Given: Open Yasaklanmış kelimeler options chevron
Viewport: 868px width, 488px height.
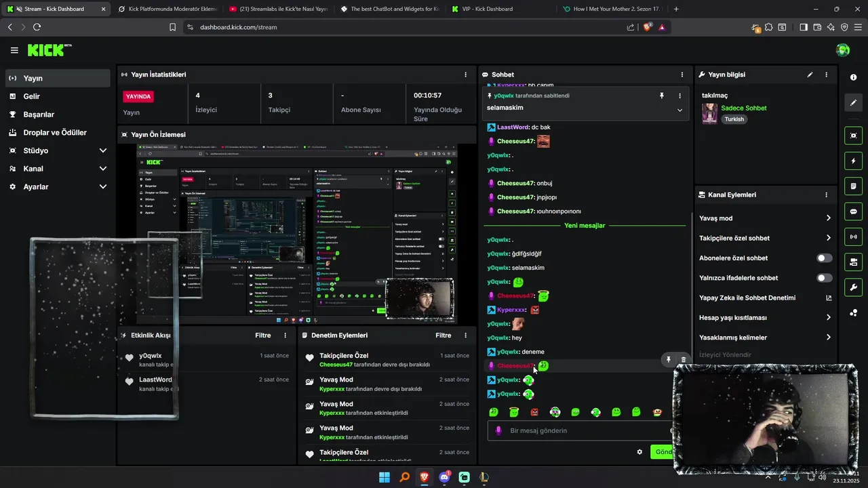Looking at the screenshot, I should click(828, 338).
